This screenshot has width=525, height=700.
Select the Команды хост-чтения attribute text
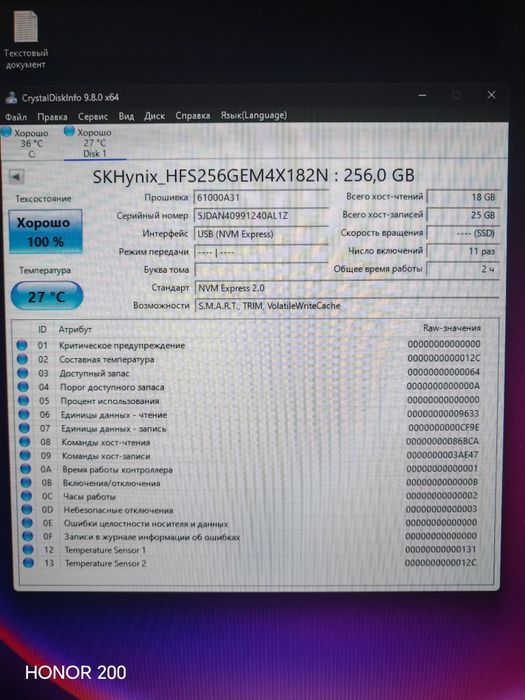point(106,442)
